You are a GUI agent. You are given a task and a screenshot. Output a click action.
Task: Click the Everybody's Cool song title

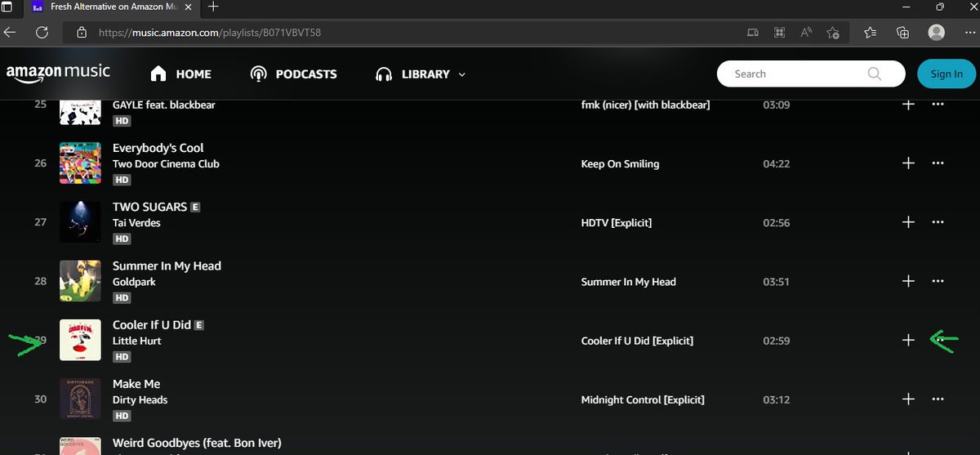point(158,148)
